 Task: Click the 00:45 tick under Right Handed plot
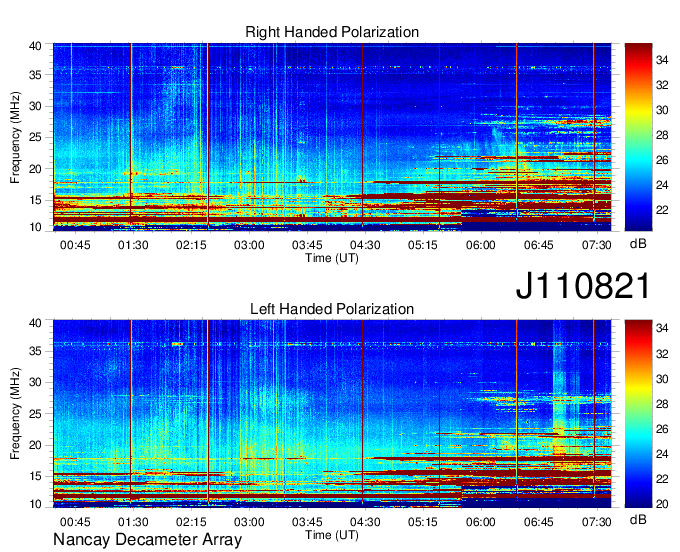[x=75, y=245]
